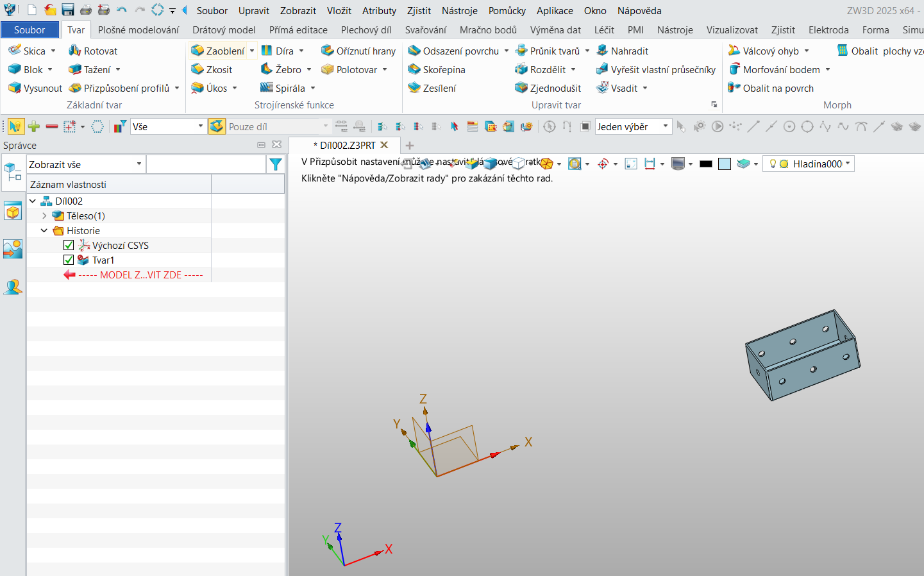Click the black color swatch
The width and height of the screenshot is (924, 576).
(706, 164)
